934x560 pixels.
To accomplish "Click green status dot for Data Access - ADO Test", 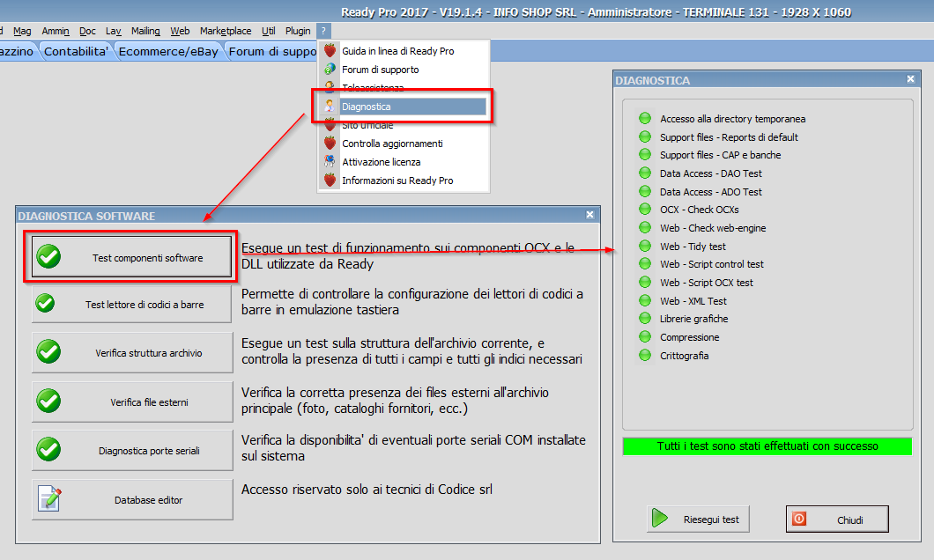I will click(644, 191).
